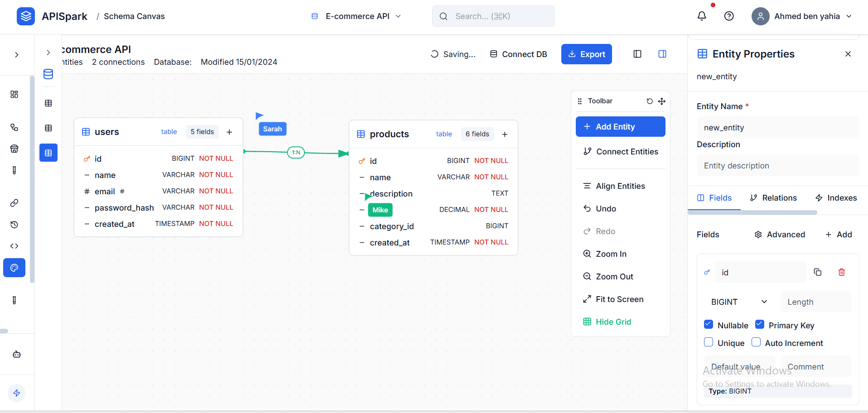Click the Add Entity button
The height and width of the screenshot is (413, 868).
click(x=621, y=127)
